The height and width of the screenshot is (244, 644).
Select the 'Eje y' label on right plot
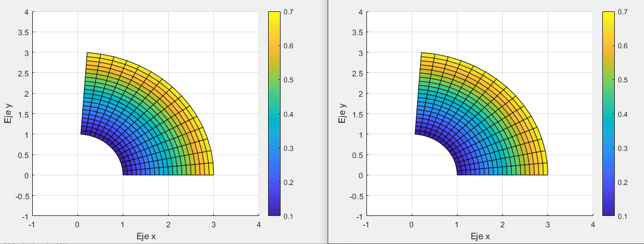(342, 113)
